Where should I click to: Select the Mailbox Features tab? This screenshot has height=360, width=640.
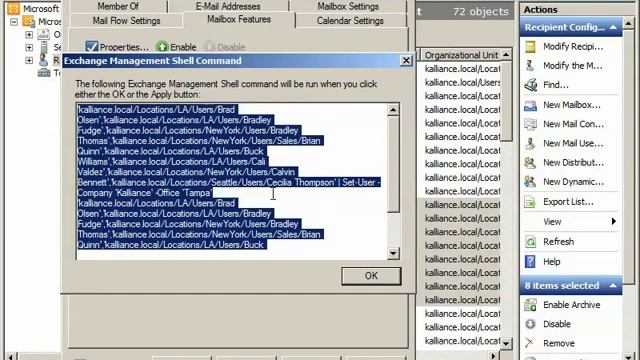point(239,20)
